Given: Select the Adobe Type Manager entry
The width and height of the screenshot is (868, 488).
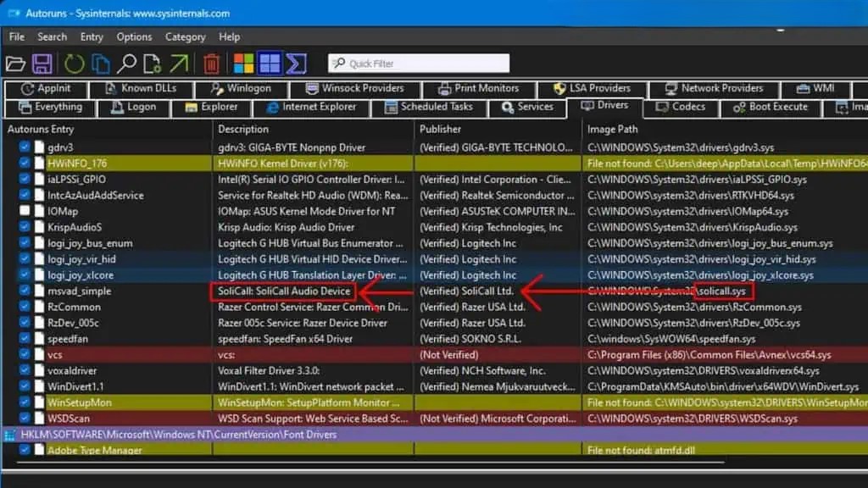Looking at the screenshot, I should tap(95, 451).
